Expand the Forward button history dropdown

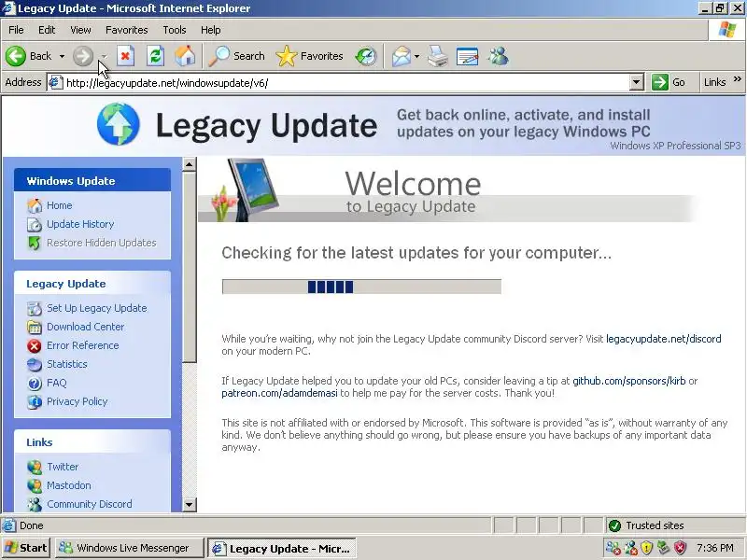click(104, 56)
